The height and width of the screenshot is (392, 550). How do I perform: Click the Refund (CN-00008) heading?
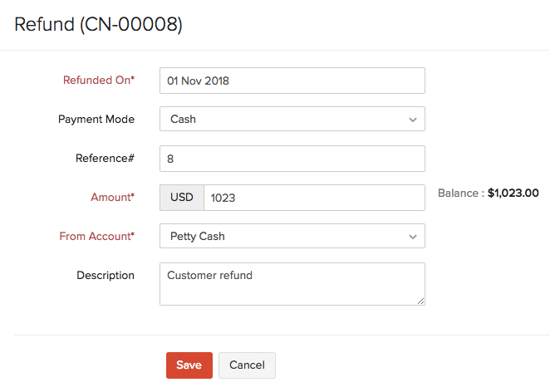coord(99,25)
